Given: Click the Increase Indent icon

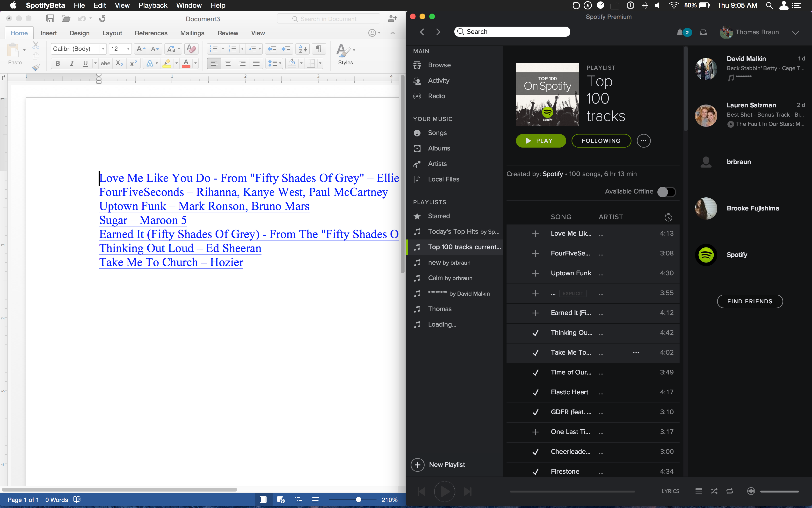Looking at the screenshot, I should coord(286,49).
